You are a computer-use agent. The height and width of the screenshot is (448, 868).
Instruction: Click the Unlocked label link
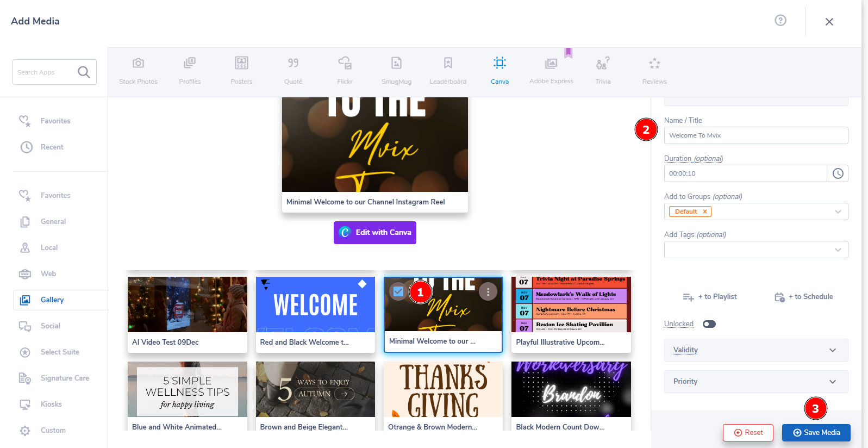click(679, 324)
